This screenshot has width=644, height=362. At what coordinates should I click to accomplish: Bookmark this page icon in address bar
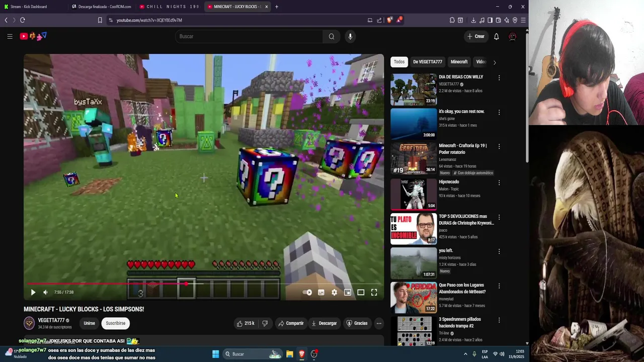point(100,20)
